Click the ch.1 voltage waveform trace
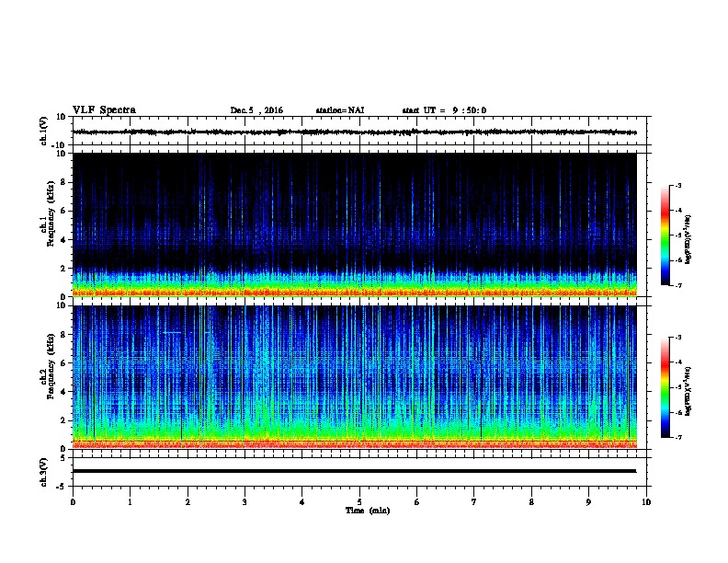The image size is (728, 563). (x=355, y=132)
